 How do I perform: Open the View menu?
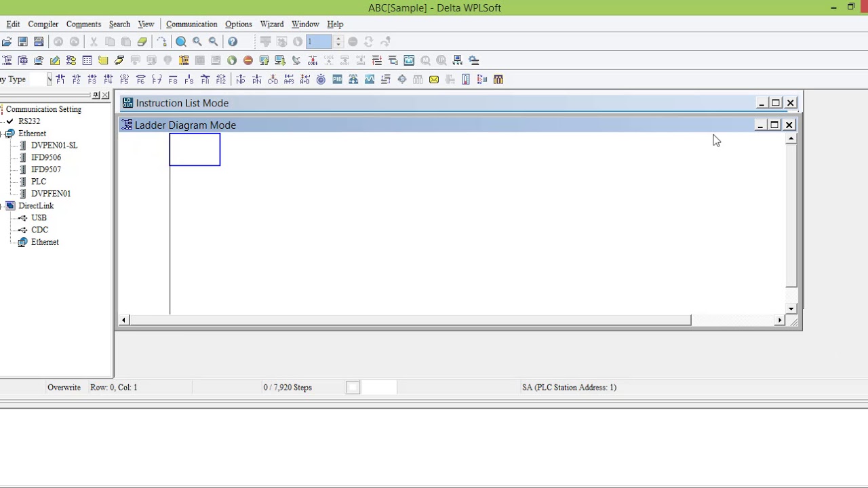click(x=146, y=24)
